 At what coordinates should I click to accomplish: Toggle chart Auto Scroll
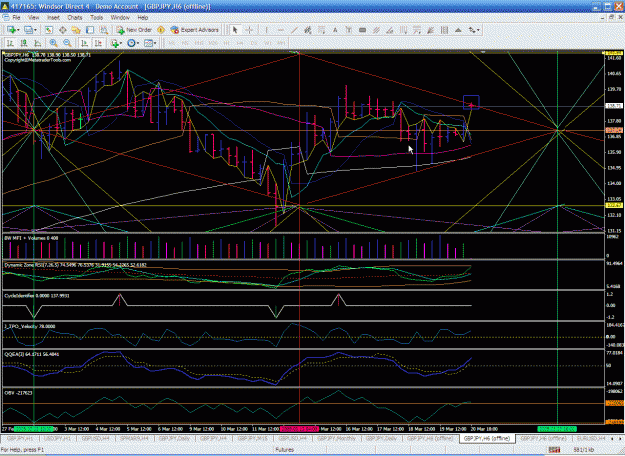(84, 43)
